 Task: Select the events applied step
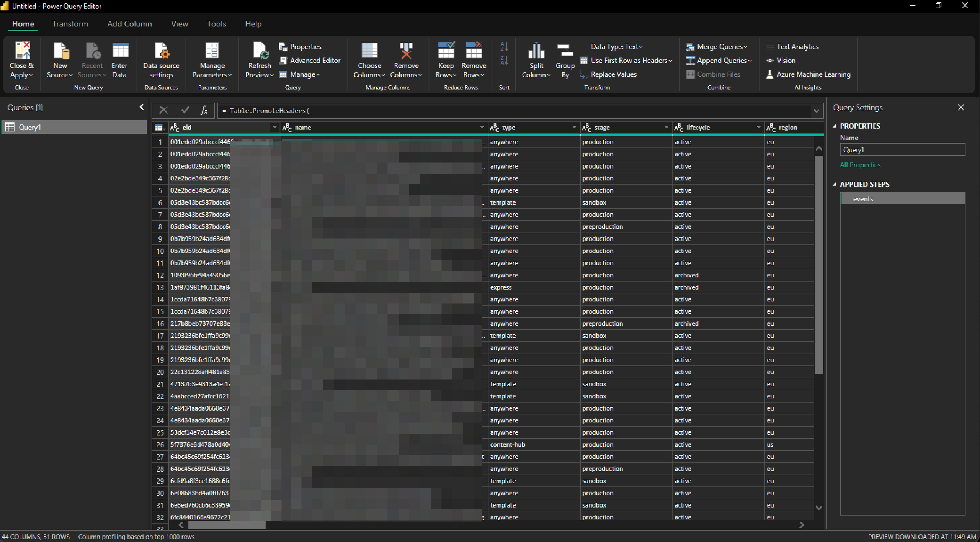pyautogui.click(x=902, y=199)
